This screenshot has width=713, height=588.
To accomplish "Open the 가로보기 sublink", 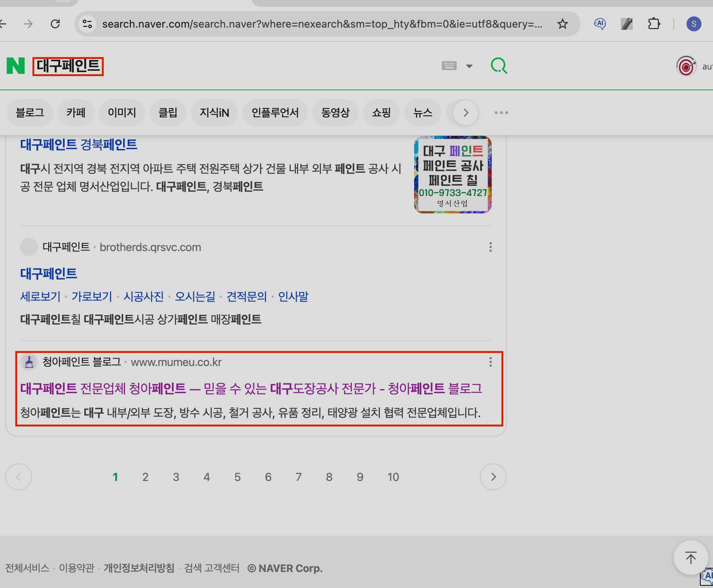I will pyautogui.click(x=92, y=297).
